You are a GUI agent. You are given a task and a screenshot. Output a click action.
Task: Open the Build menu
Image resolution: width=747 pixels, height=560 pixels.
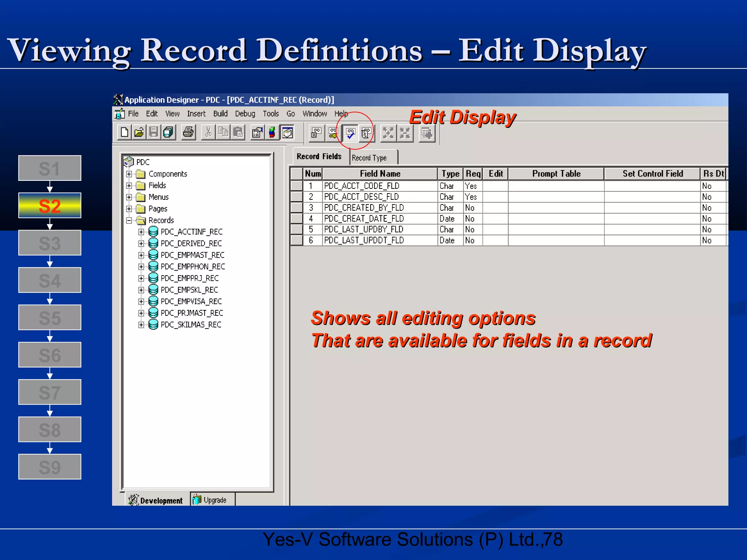pyautogui.click(x=220, y=114)
